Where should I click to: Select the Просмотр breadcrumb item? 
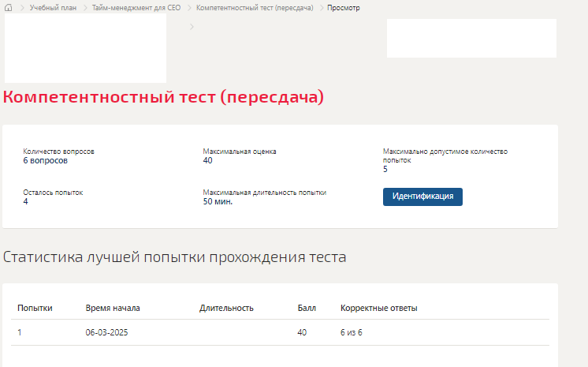click(x=344, y=8)
